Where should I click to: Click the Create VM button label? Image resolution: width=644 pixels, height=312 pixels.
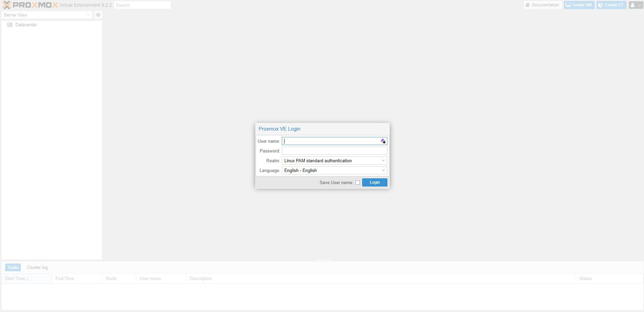pos(582,5)
